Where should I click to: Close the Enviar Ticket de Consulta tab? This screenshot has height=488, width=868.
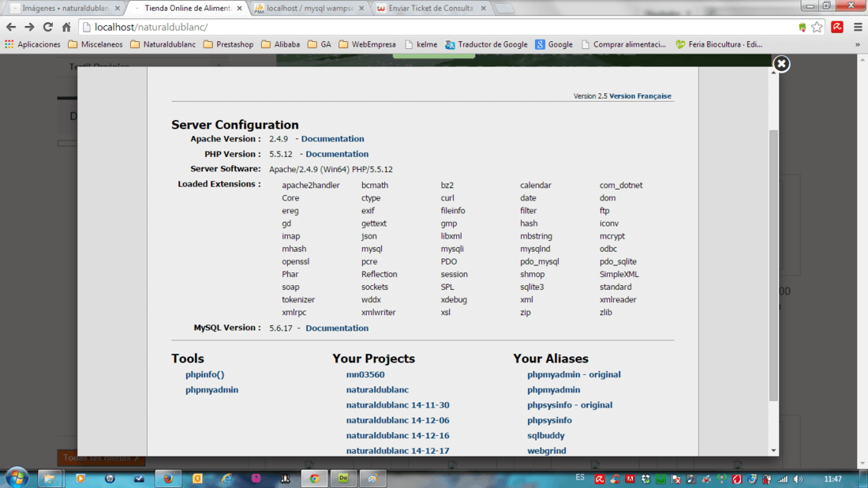pos(483,9)
